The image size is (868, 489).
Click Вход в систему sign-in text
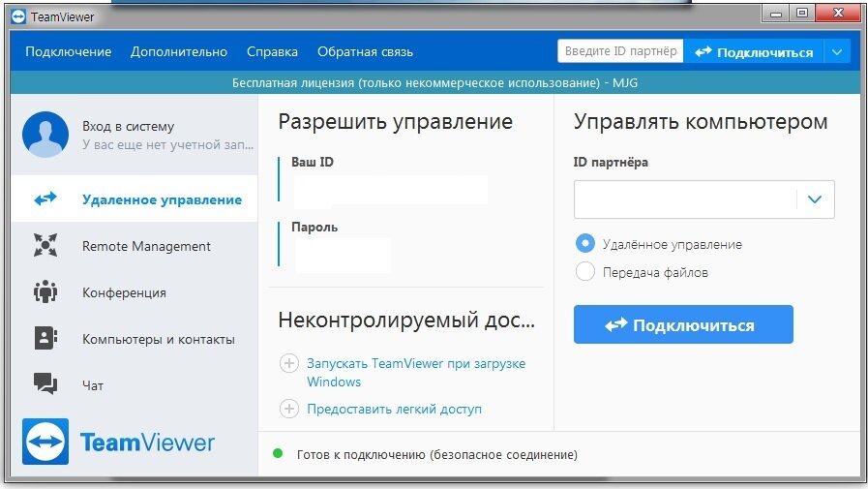point(128,126)
